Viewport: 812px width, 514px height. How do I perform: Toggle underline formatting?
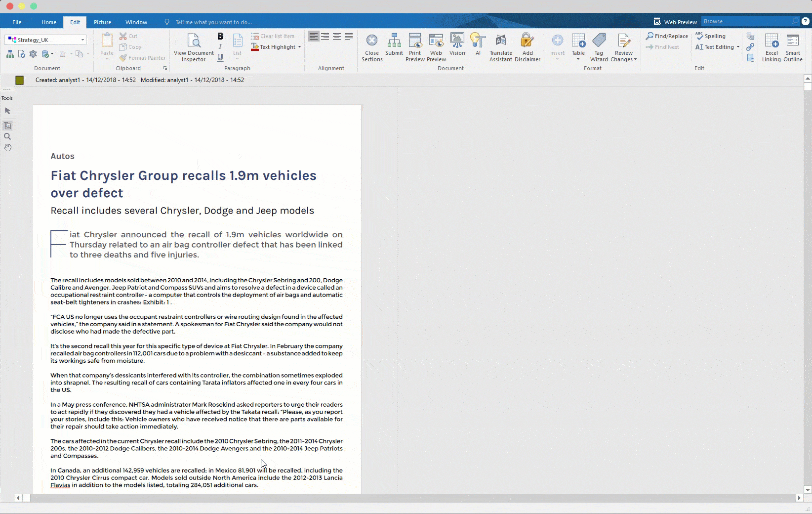(x=220, y=57)
